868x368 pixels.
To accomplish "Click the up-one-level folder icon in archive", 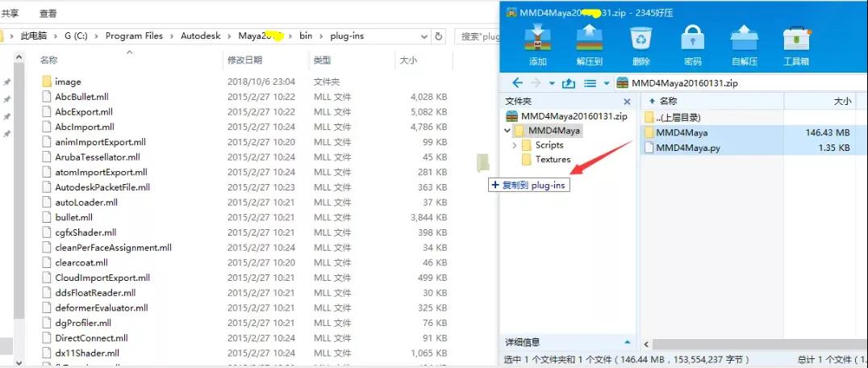I will (x=569, y=83).
